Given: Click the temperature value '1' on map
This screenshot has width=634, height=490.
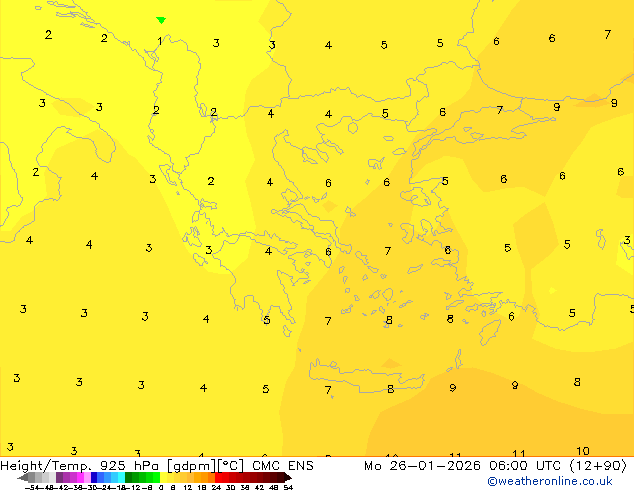Looking at the screenshot, I should point(160,41).
